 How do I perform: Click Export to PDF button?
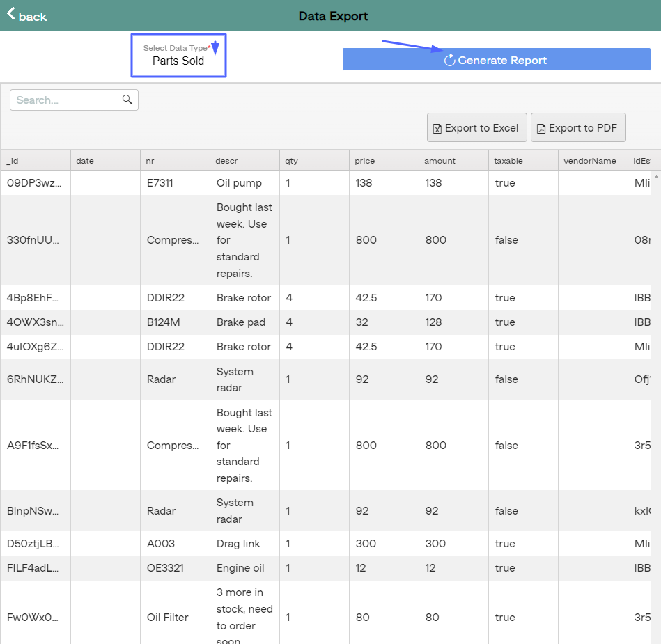[x=578, y=128]
